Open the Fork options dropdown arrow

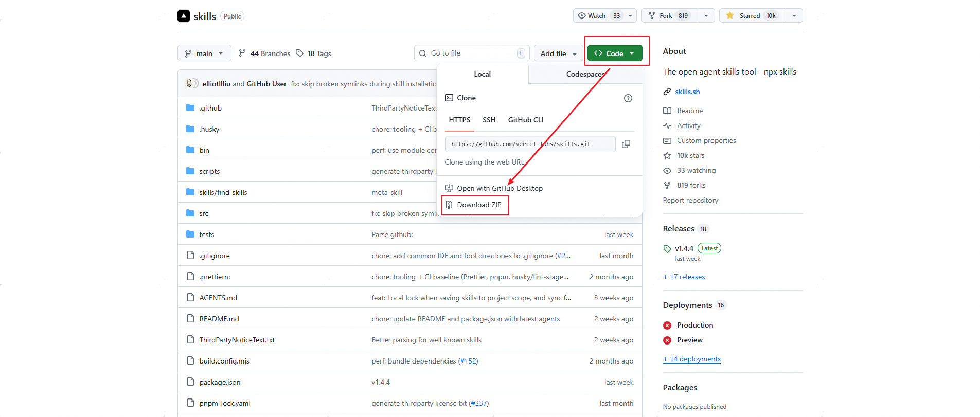(x=706, y=16)
